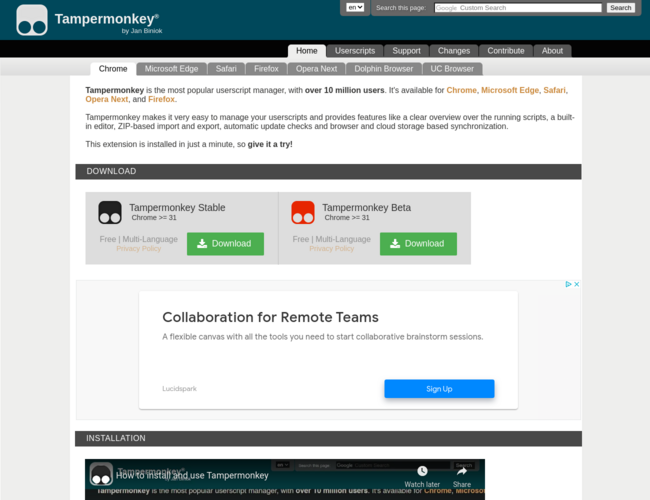Viewport: 650px width, 500px height.
Task: Click the INSTALLATION section header
Action: click(x=328, y=438)
